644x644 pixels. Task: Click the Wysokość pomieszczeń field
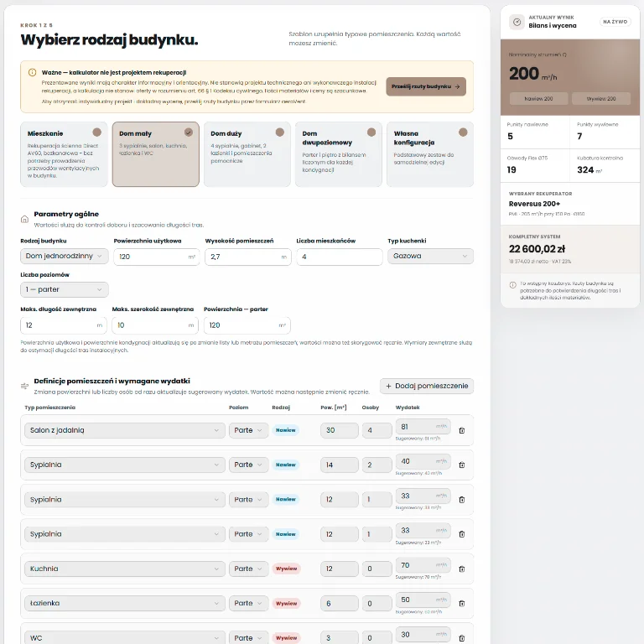tap(248, 257)
